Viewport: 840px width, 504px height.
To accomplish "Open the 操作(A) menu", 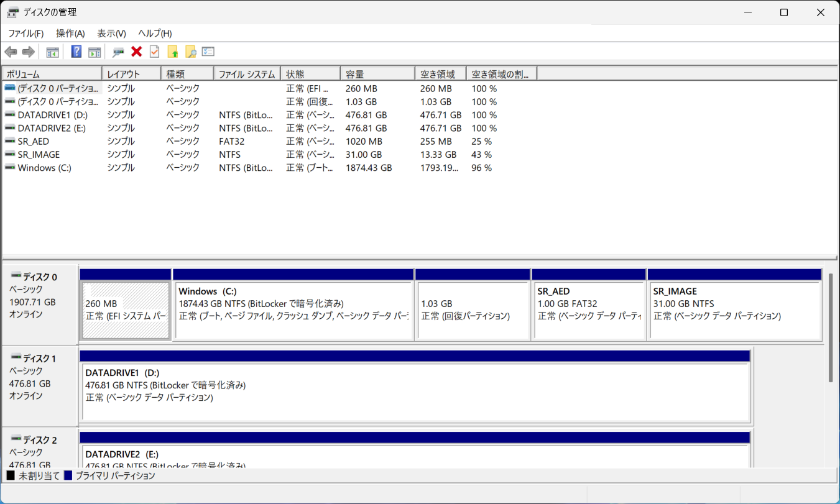I will (x=70, y=34).
